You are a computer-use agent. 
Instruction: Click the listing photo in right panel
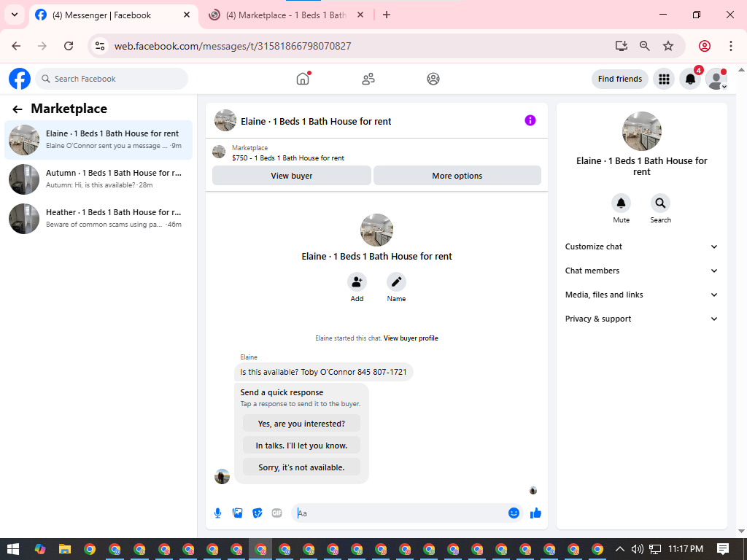[642, 131]
